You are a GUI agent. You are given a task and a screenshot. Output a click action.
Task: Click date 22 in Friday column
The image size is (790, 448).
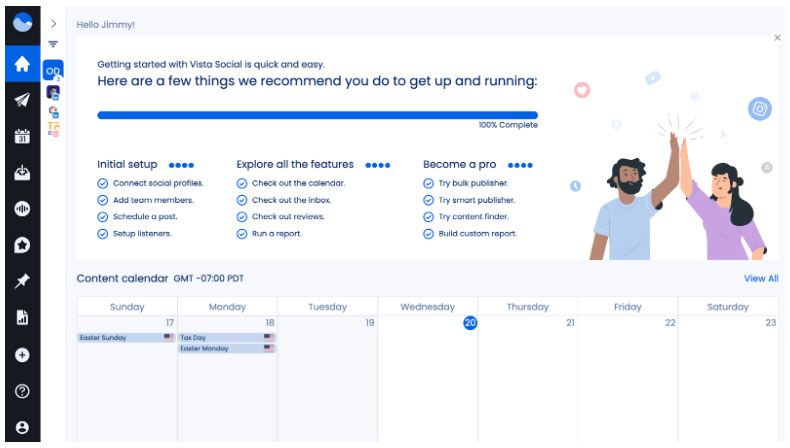coord(670,323)
